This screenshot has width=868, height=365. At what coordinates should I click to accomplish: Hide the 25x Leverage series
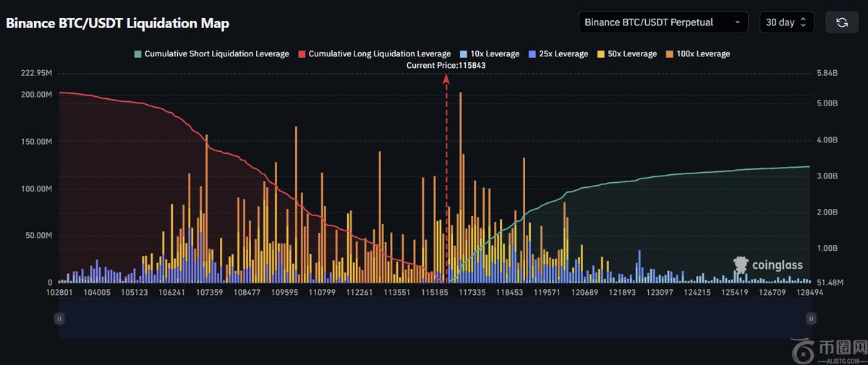coord(558,54)
